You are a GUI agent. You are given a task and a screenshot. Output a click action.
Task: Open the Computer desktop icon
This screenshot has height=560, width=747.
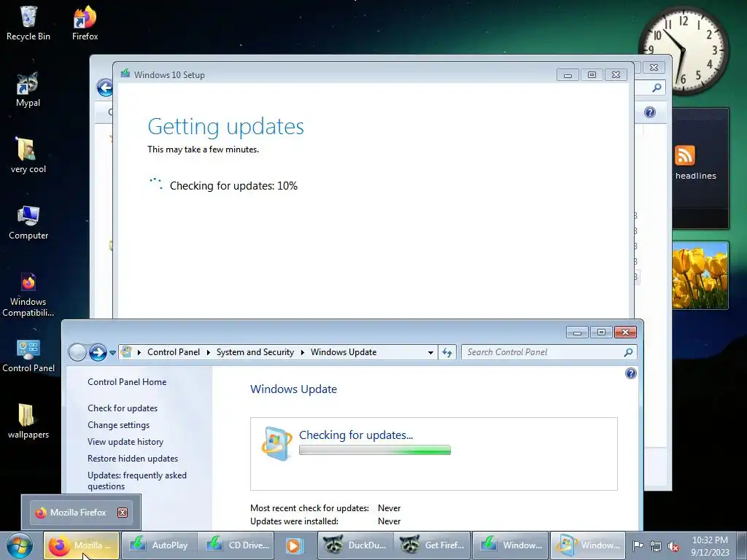point(28,222)
